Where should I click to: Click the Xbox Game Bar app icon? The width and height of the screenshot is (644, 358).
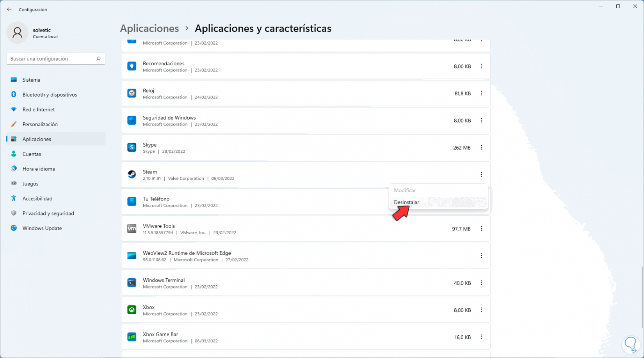tap(132, 337)
